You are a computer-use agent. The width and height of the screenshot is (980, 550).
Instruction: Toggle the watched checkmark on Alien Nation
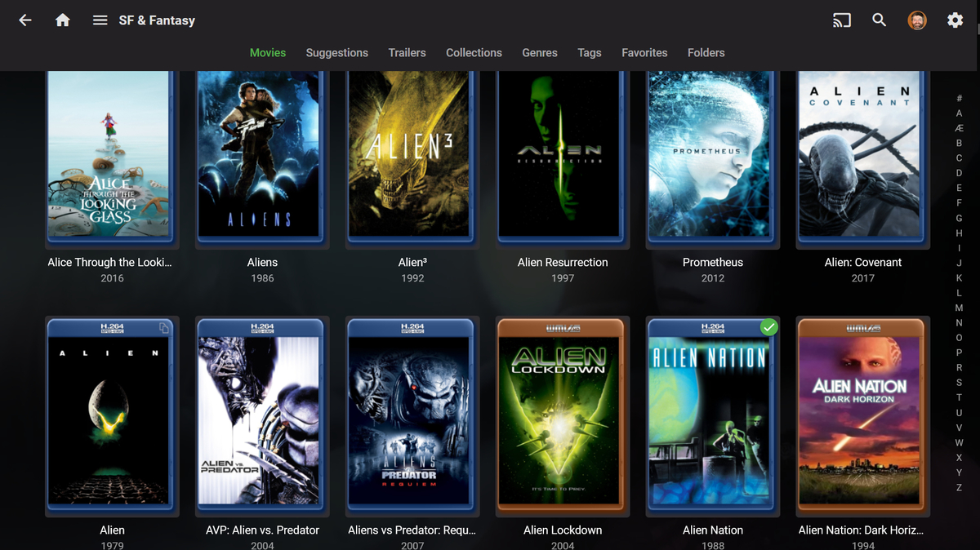point(768,326)
